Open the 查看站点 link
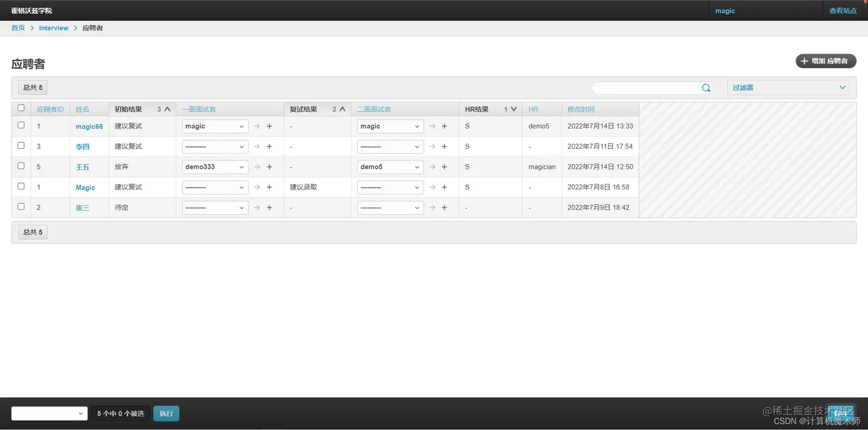Viewport: 868px width, 430px height. (843, 11)
